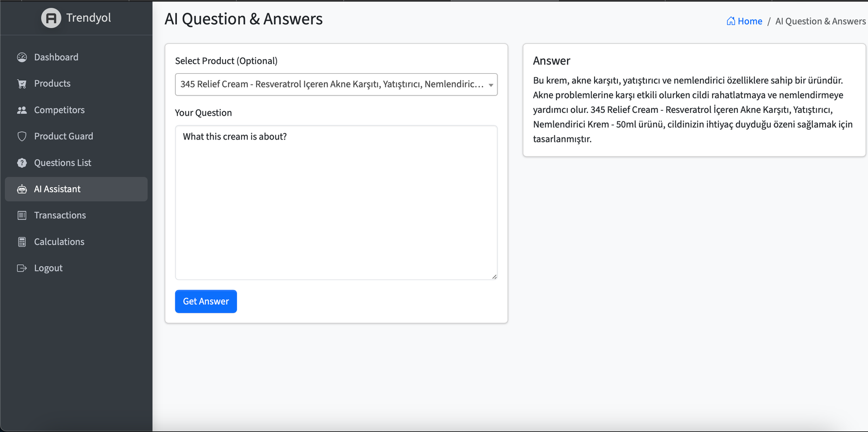
Task: Click the dropdown arrow of product selector
Action: click(490, 85)
